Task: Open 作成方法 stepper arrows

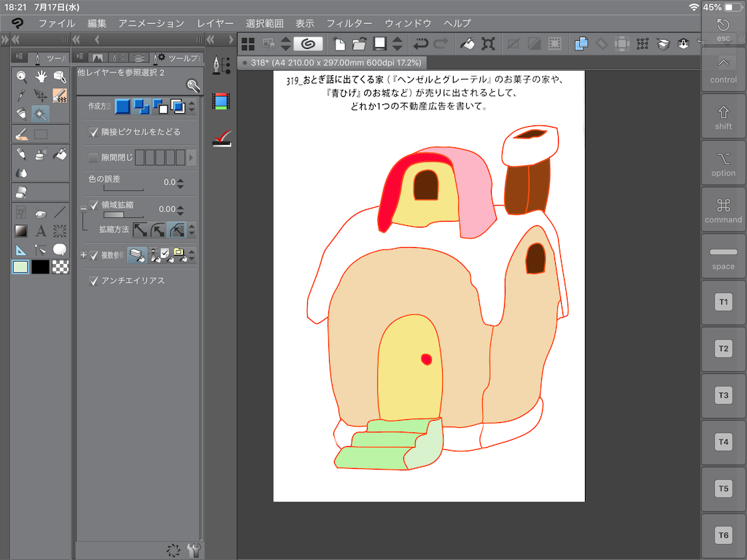Action: (x=192, y=106)
